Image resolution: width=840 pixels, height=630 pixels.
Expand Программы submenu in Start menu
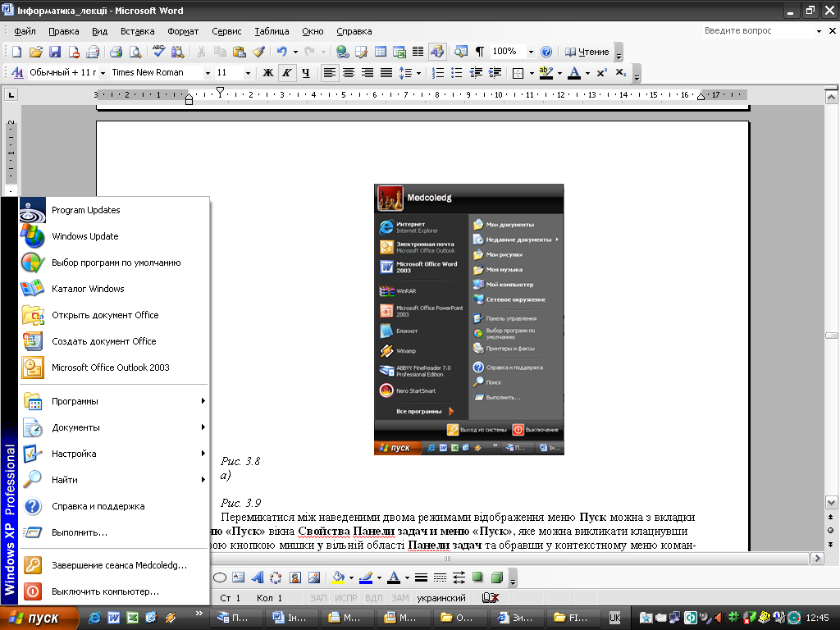tap(113, 401)
